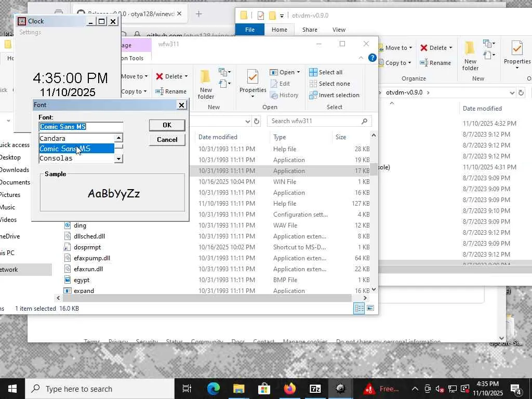
Task: Click OK in the Font dialog
Action: [167, 125]
